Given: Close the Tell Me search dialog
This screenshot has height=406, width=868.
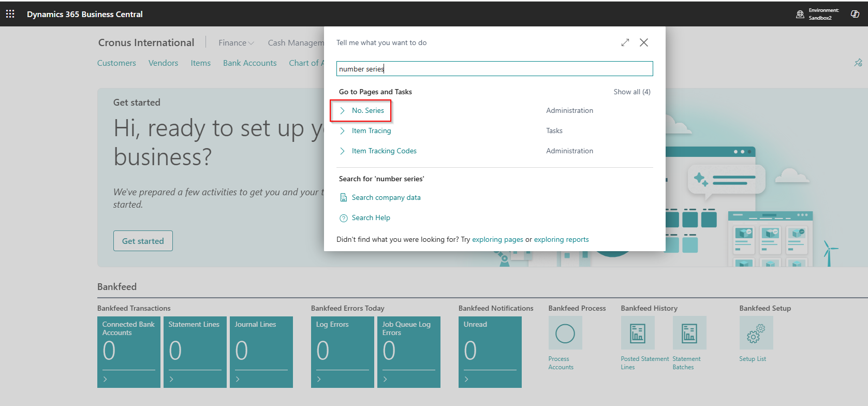Looking at the screenshot, I should point(644,42).
